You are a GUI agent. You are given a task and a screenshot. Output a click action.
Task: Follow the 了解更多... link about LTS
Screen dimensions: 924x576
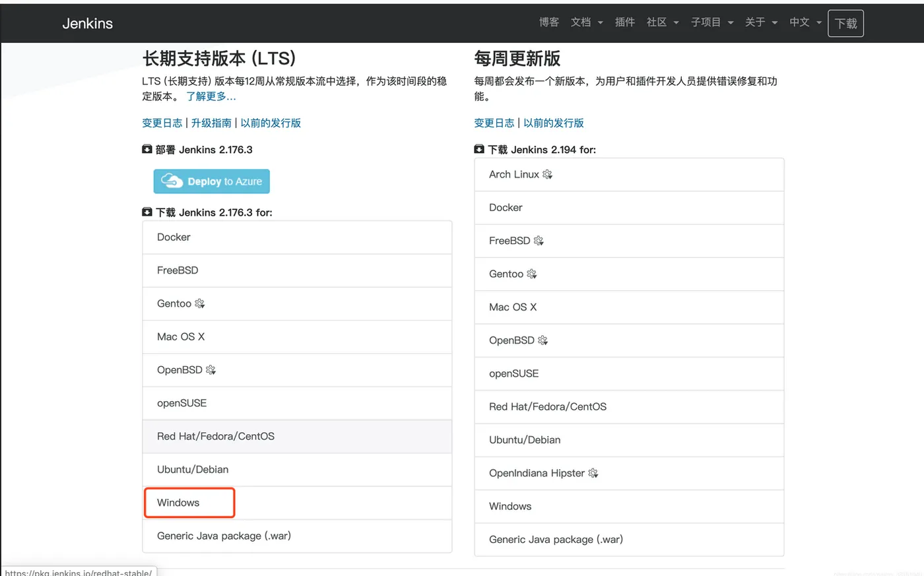(211, 96)
